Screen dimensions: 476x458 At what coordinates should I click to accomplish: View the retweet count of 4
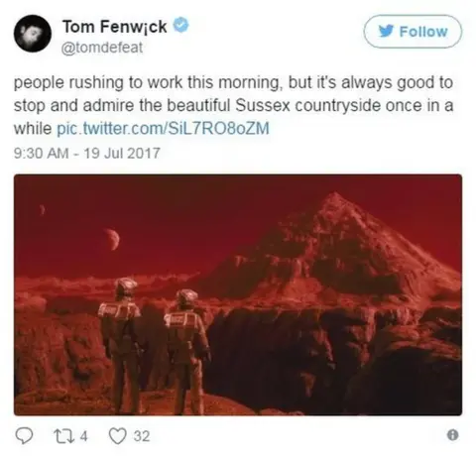[x=84, y=436]
